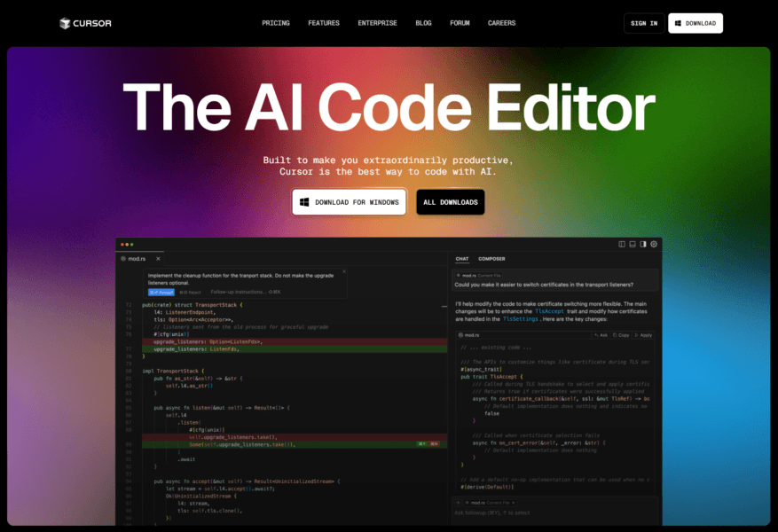Image resolution: width=778 pixels, height=532 pixels.
Task: Click the chat line 'async fn on_cert_error'
Action: (538, 442)
